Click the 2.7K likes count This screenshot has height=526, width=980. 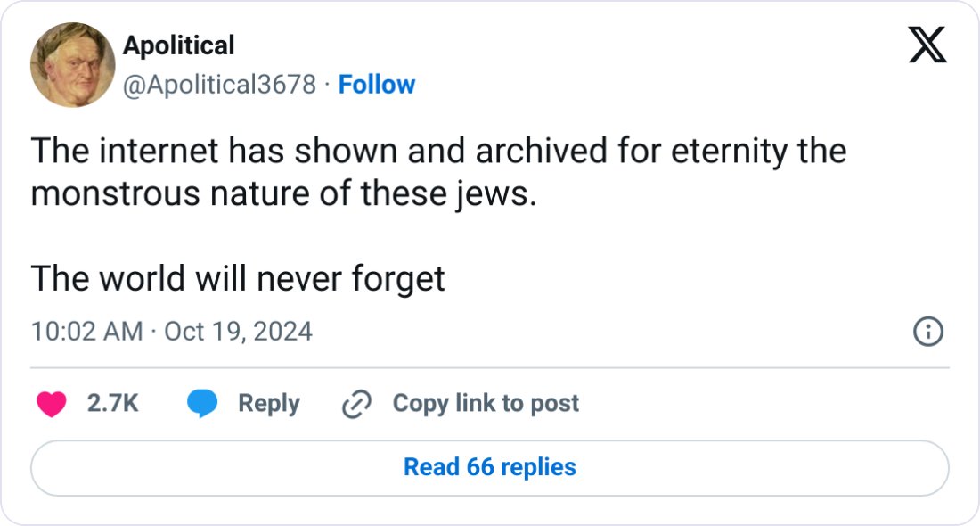click(112, 403)
